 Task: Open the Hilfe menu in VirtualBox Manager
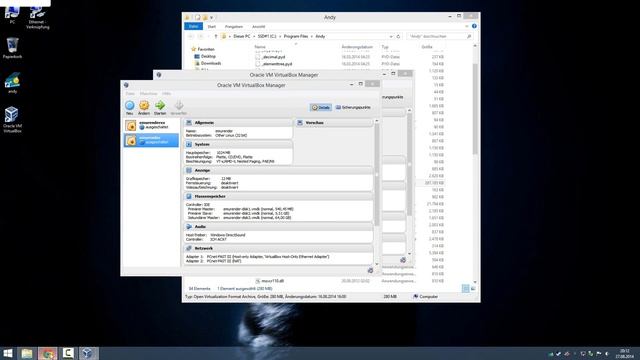click(x=167, y=93)
